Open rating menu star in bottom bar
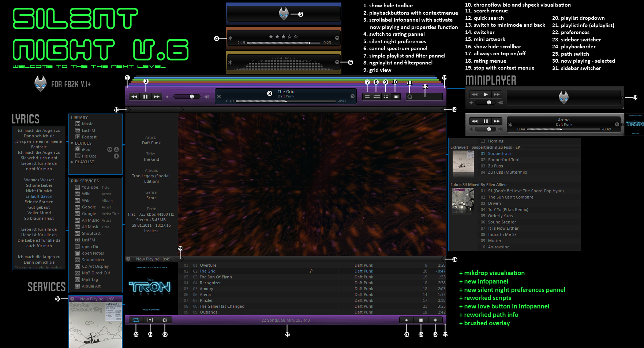This screenshot has width=644, height=348. pos(435,320)
